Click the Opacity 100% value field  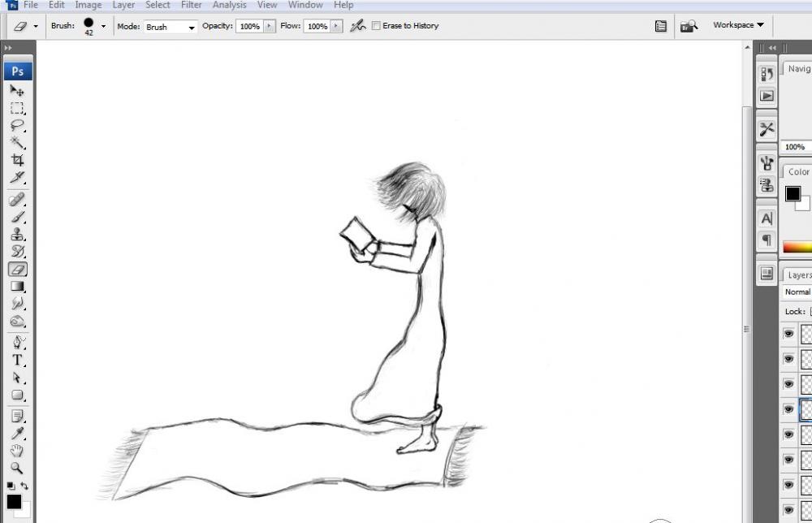pyautogui.click(x=249, y=26)
